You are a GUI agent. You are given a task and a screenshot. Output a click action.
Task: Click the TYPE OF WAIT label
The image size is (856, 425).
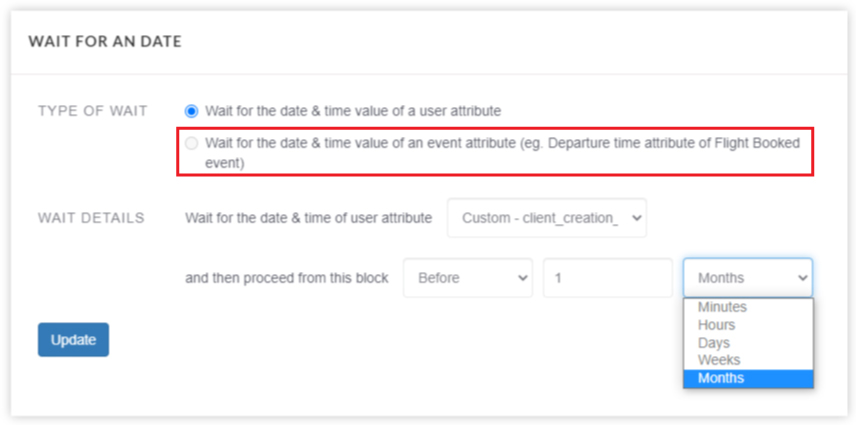[93, 111]
